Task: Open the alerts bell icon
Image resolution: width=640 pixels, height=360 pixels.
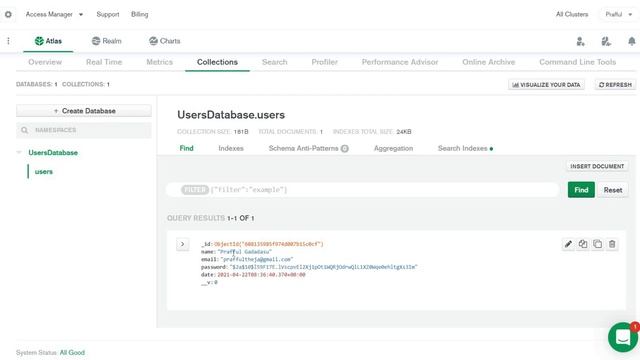Action: tap(631, 41)
